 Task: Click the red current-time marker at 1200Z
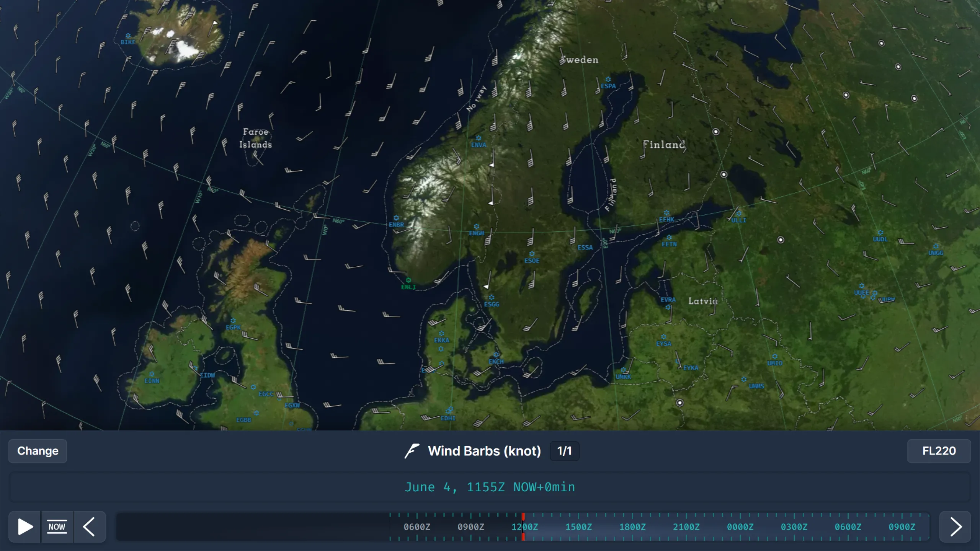(524, 527)
